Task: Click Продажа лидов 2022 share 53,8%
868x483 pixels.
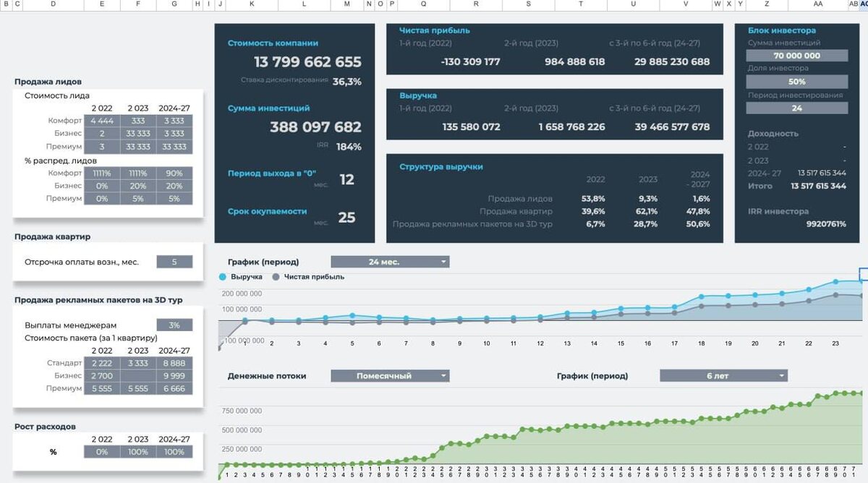Action: pos(593,198)
